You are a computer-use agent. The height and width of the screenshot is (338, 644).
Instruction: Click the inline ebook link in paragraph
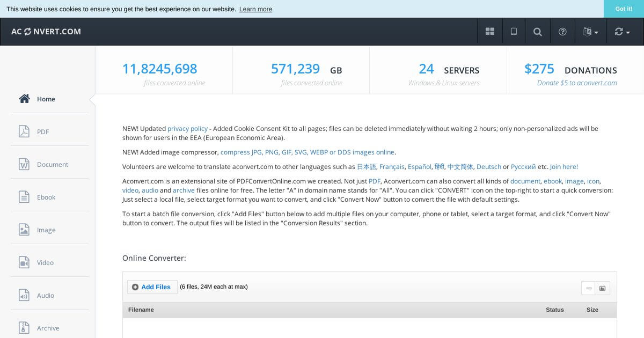[x=553, y=181]
